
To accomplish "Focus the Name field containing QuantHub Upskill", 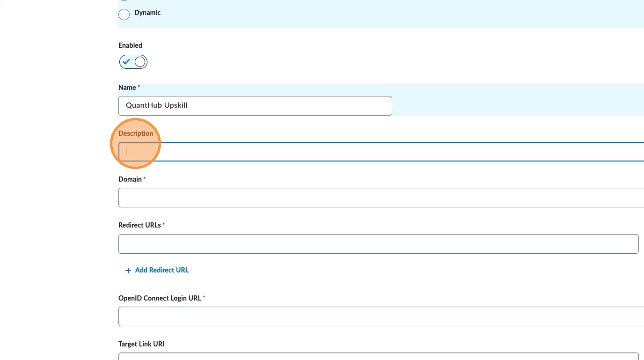I will 255,106.
